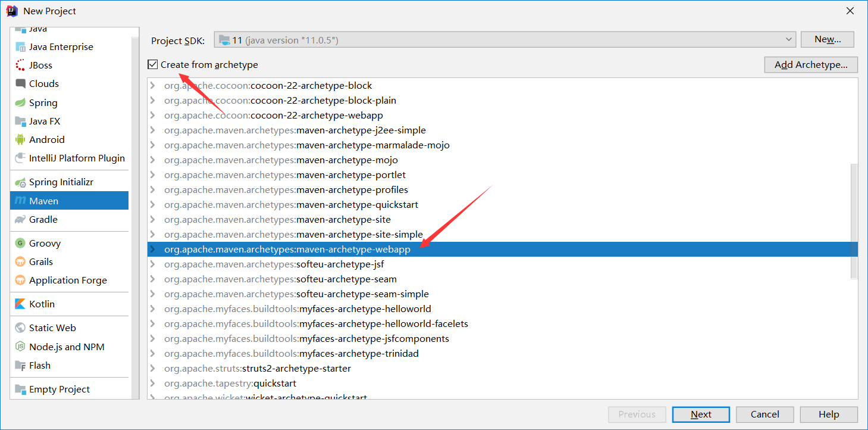Click the archetype list vertical scrollbar
This screenshot has height=430, width=868.
[x=854, y=220]
